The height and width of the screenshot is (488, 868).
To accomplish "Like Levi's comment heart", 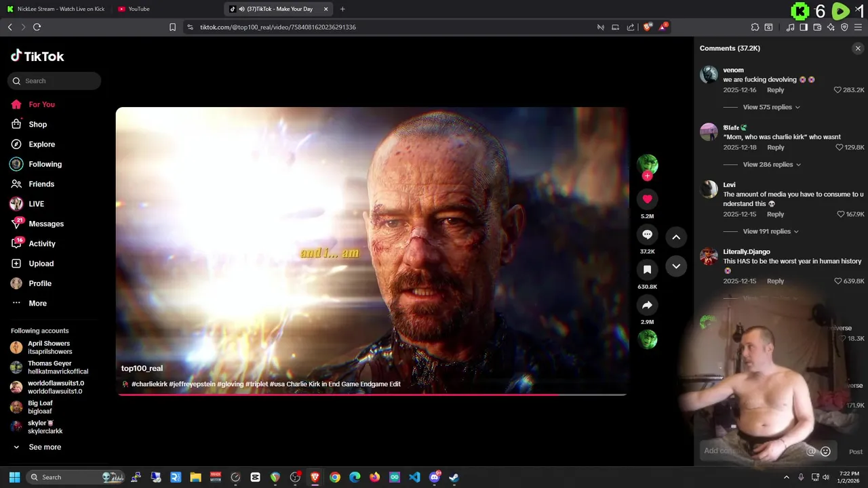I will [x=841, y=214].
